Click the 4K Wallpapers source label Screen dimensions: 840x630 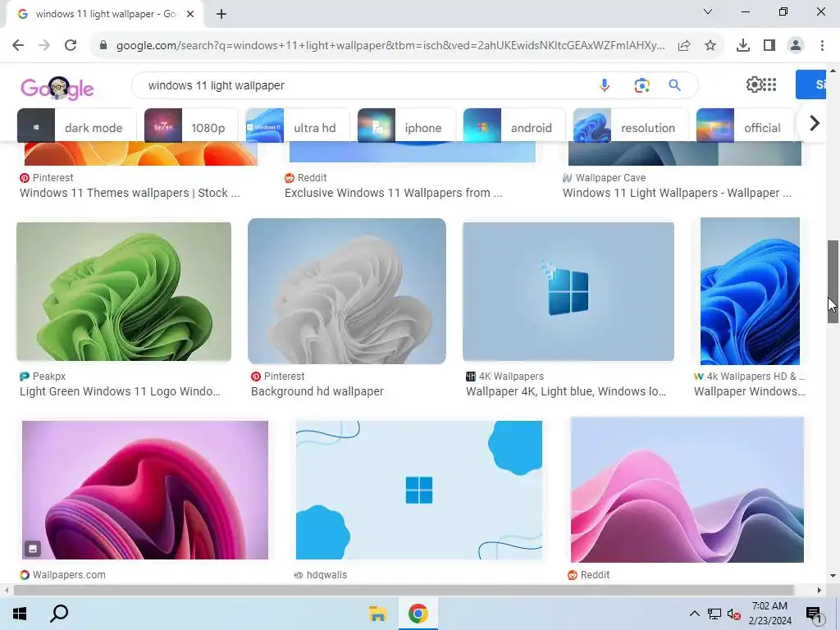click(510, 377)
